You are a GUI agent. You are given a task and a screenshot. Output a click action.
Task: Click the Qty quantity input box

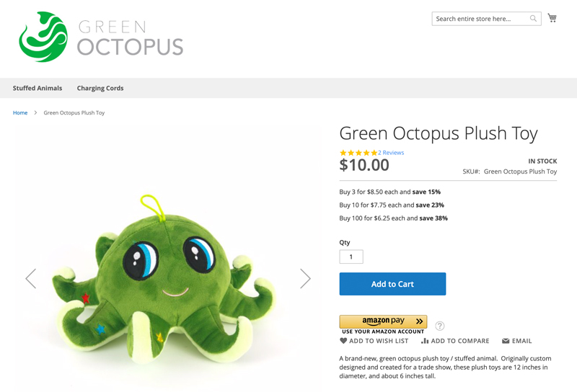click(x=351, y=257)
